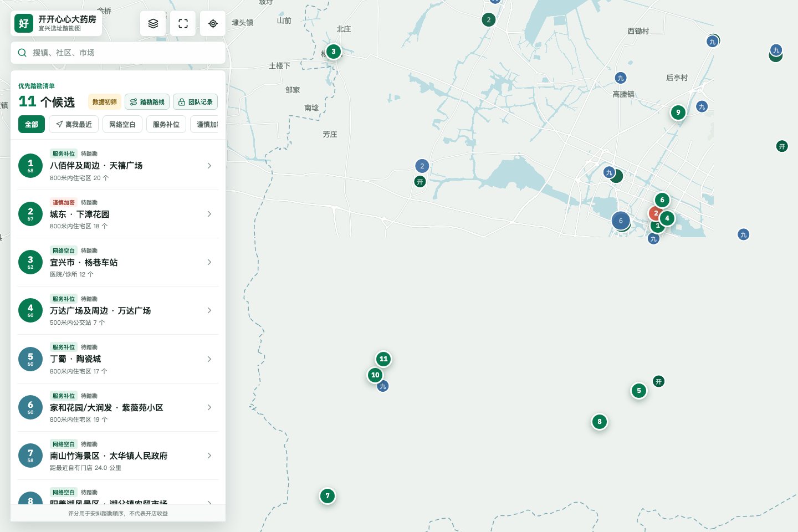Click rank badge 5 score 60
The height and width of the screenshot is (532, 798).
point(30,359)
